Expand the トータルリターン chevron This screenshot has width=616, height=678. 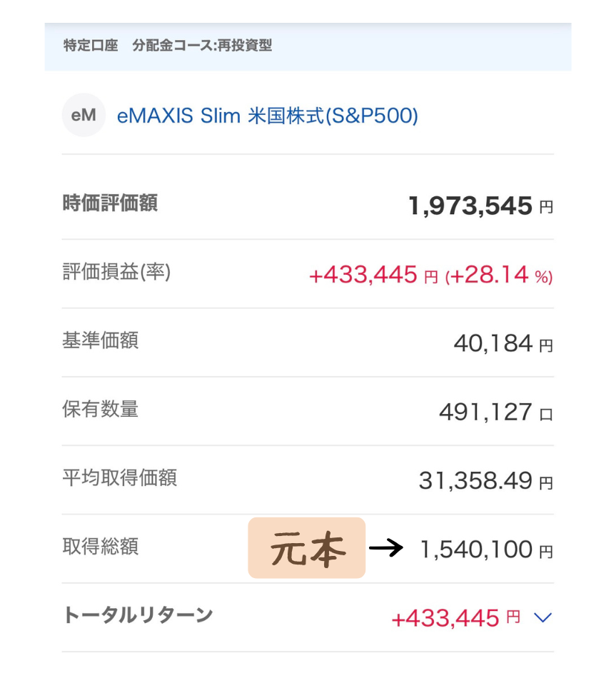tap(542, 617)
